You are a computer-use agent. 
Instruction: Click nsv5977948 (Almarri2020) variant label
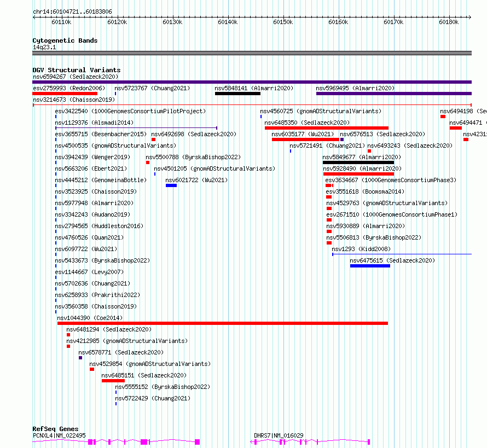click(94, 203)
